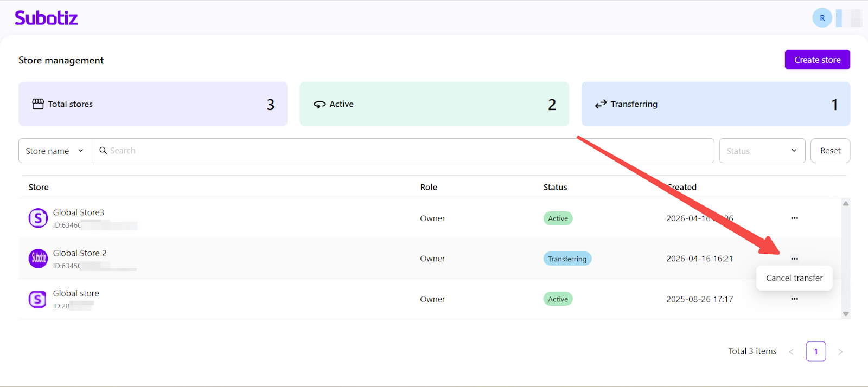
Task: Open more options for Global store
Action: 794,299
